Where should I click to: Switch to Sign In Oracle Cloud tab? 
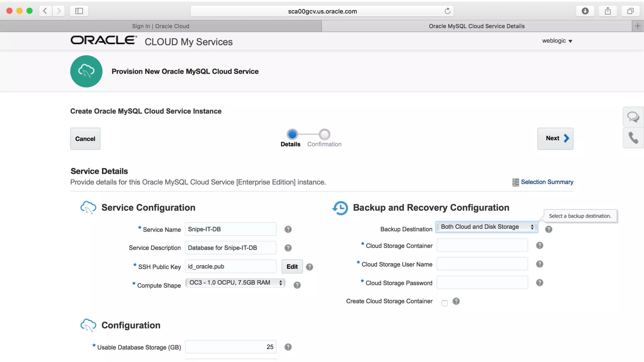coord(161,26)
